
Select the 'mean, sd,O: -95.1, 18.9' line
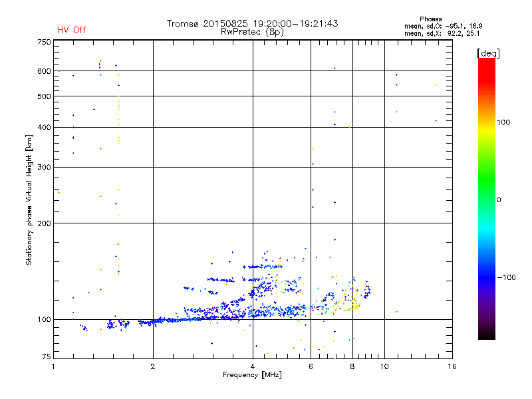coord(443,26)
